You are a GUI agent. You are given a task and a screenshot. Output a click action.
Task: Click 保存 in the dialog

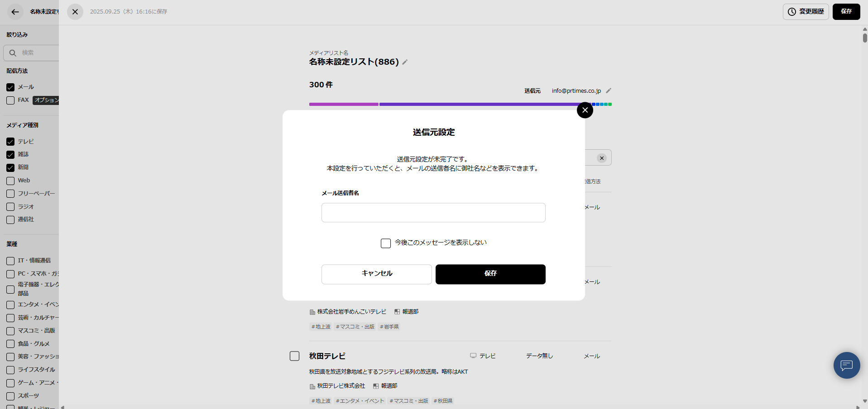coord(490,274)
